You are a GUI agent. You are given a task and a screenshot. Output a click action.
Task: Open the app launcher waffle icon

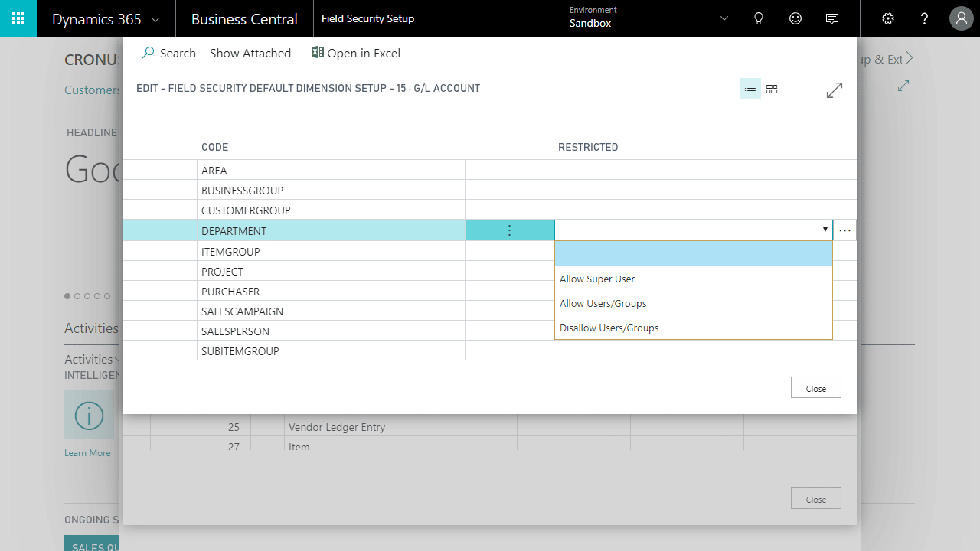tap(18, 18)
